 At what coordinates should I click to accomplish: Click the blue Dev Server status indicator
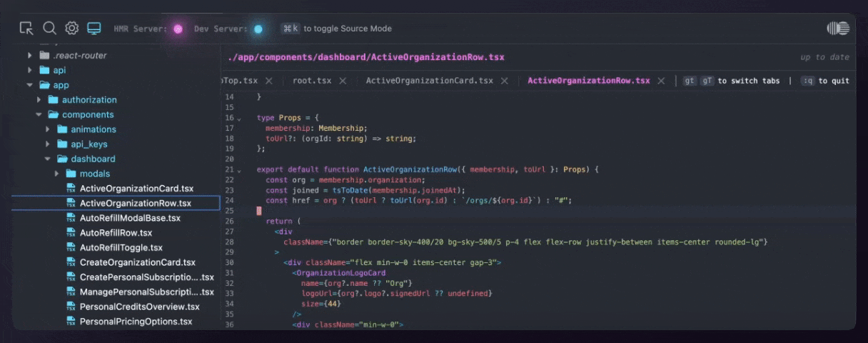[258, 29]
